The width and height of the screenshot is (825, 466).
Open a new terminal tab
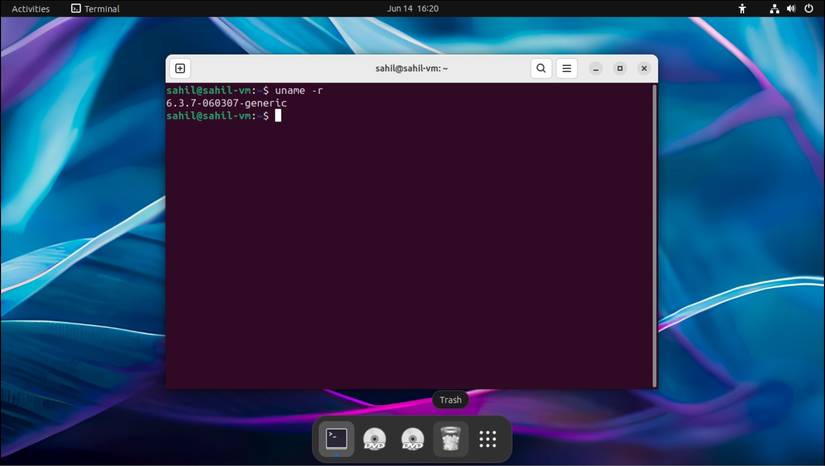180,69
